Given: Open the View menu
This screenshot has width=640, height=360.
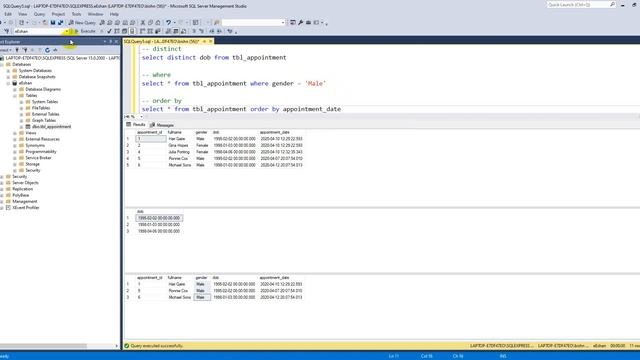Looking at the screenshot, I should (x=23, y=14).
